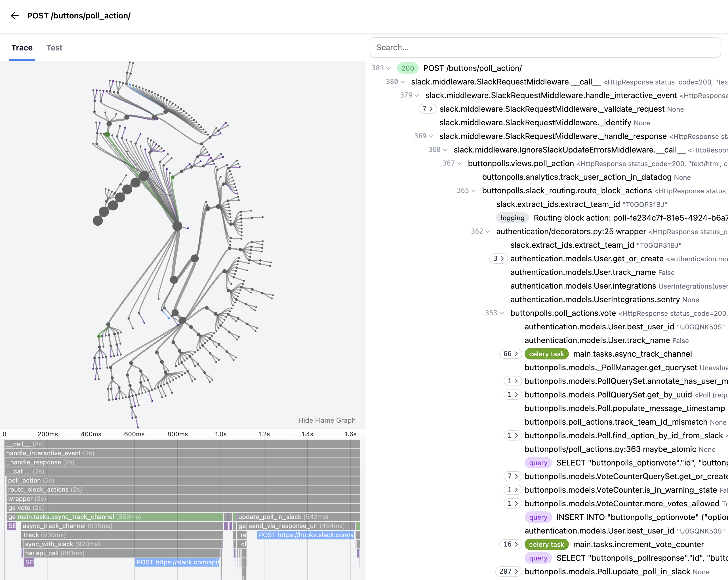Click query badge beside SELECT buttonpolls_pollresponse

[538, 558]
